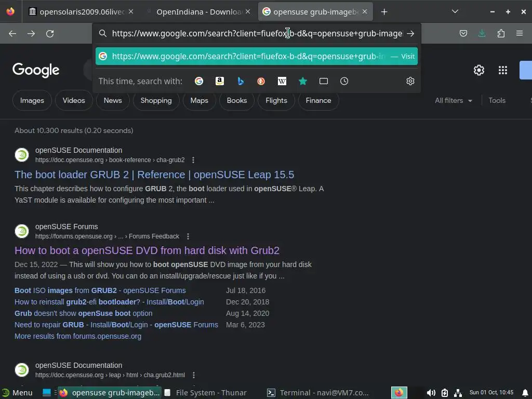Image resolution: width=532 pixels, height=399 pixels.
Task: Filter results by Finance
Action: click(318, 100)
